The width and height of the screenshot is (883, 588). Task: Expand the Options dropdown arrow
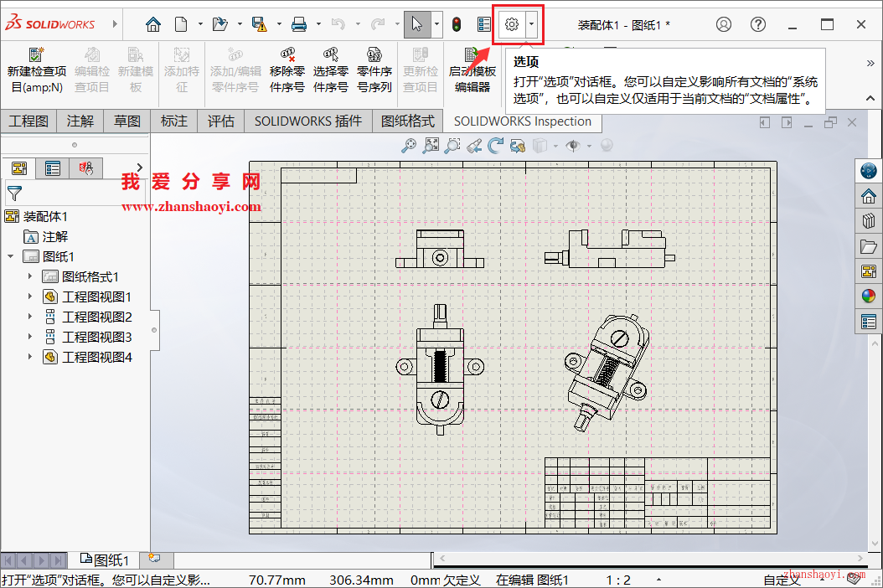pyautogui.click(x=532, y=25)
